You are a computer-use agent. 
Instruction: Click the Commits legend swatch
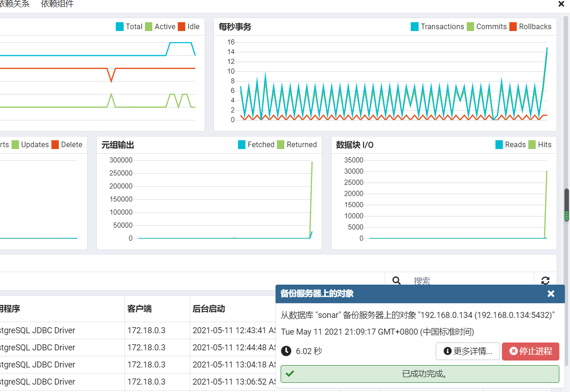point(470,27)
